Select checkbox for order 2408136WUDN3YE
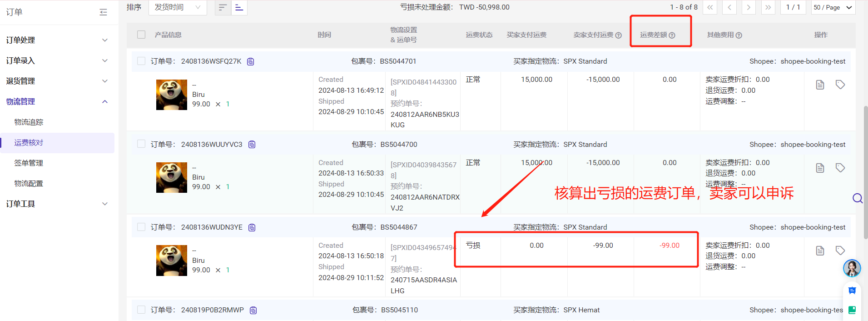868x321 pixels. click(x=141, y=227)
